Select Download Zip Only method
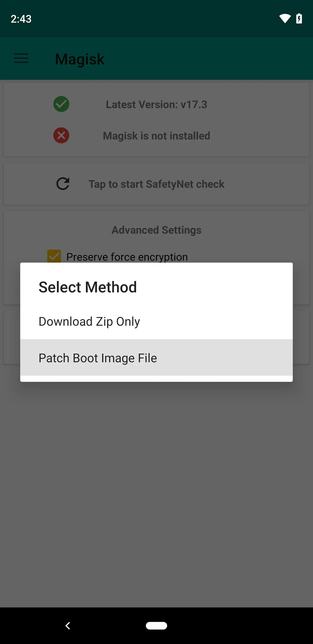This screenshot has width=313, height=644. [x=156, y=321]
